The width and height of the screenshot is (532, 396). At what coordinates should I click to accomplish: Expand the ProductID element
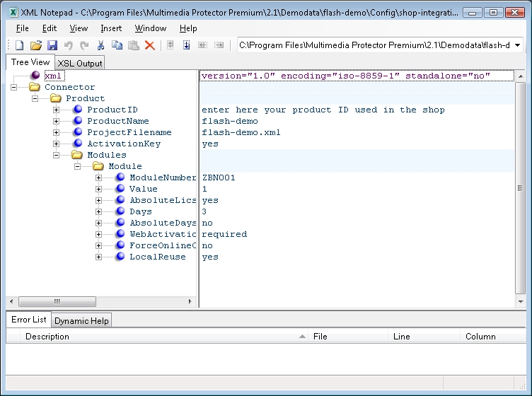point(57,110)
